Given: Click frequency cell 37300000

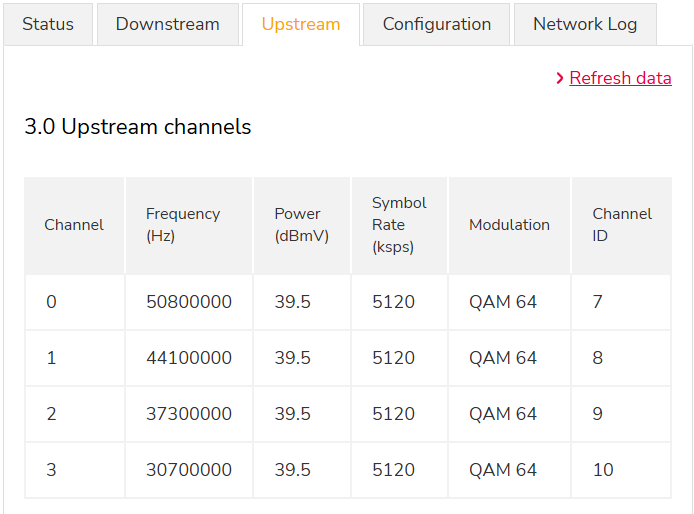Looking at the screenshot, I should [189, 414].
